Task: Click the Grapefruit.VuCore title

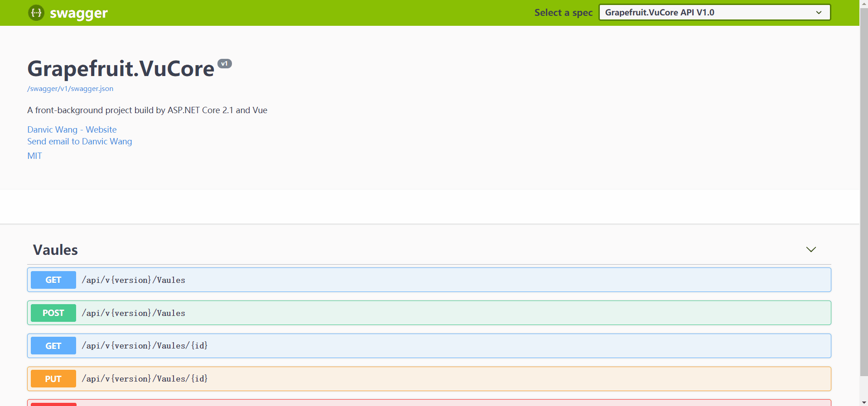Action: pyautogui.click(x=121, y=69)
